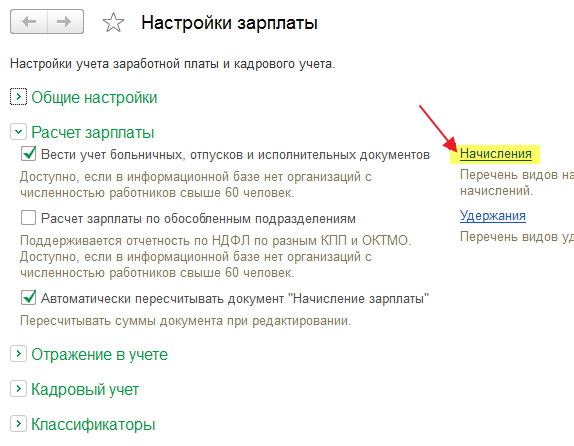574x446 pixels.
Task: Click the Классификаторы heading
Action: click(93, 424)
